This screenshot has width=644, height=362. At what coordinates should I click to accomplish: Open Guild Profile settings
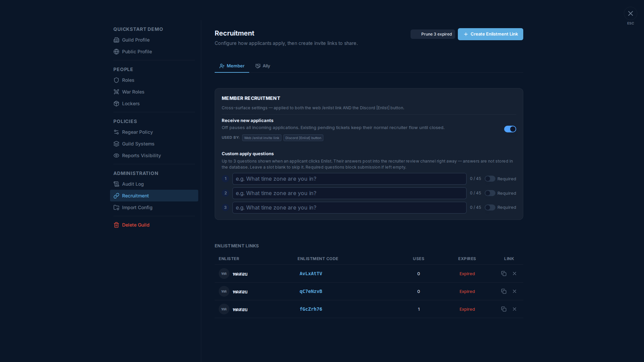pos(154,40)
